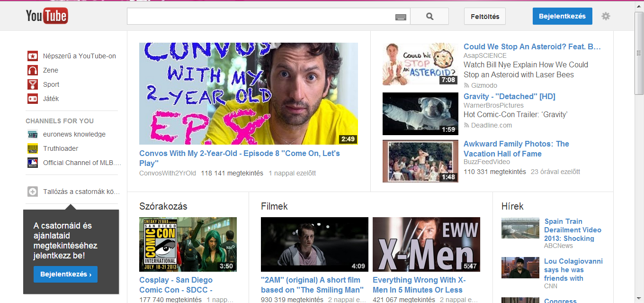The image size is (644, 303).
Task: Click the magnifying glass search button
Action: tap(429, 16)
